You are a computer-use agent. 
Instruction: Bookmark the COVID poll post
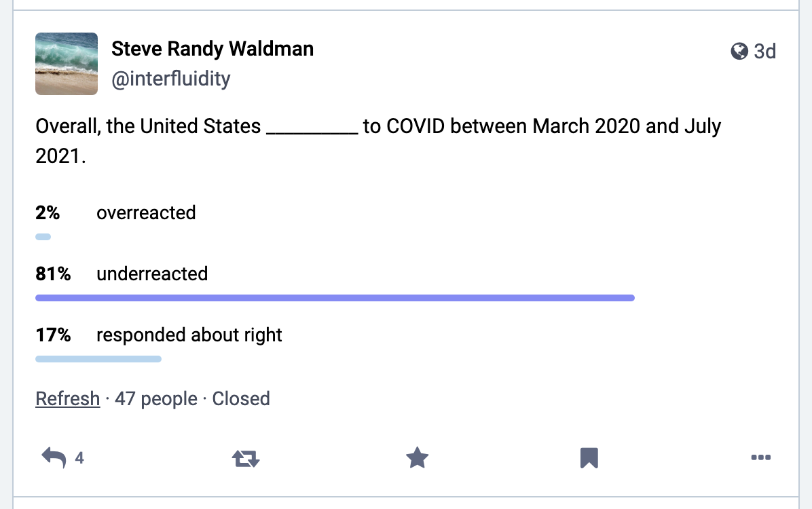589,457
